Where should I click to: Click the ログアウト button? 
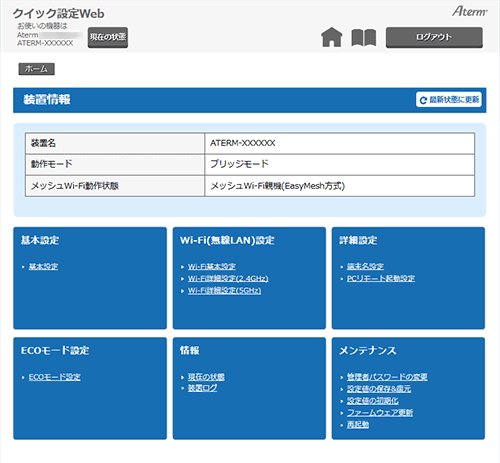coord(434,37)
